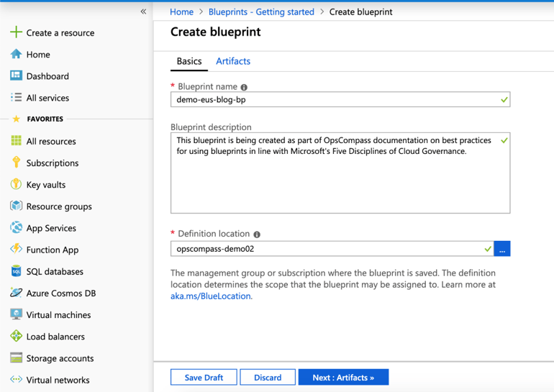Screen dimensions: 554x392
Task: Click the Home house icon in sidebar
Action: 16,54
